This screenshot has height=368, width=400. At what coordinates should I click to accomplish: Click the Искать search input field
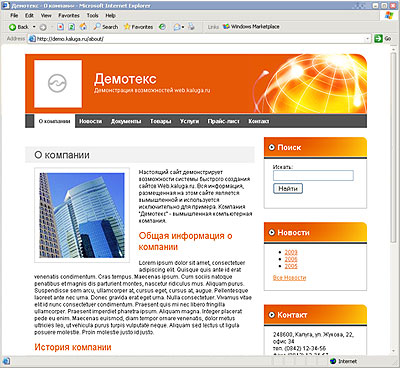313,176
